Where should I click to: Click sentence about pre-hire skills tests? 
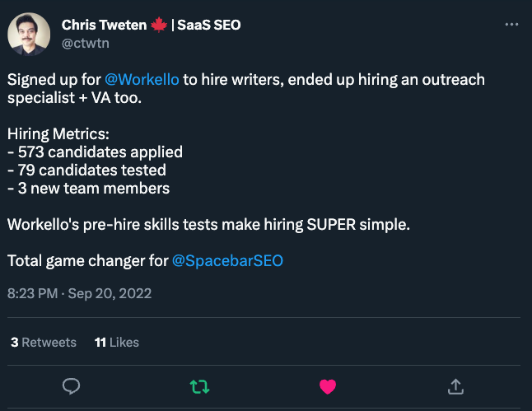coord(208,225)
